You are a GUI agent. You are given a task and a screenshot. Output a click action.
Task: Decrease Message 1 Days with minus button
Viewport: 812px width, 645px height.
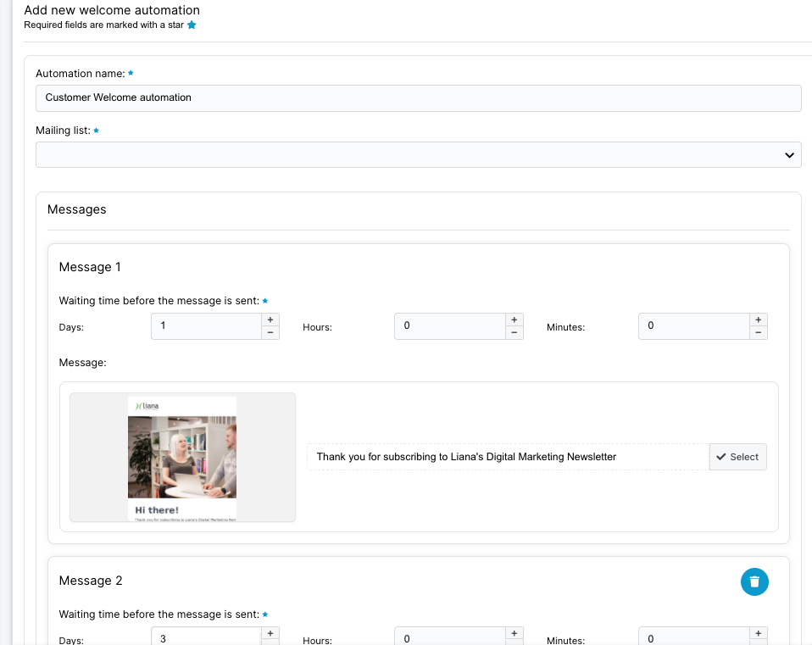270,333
